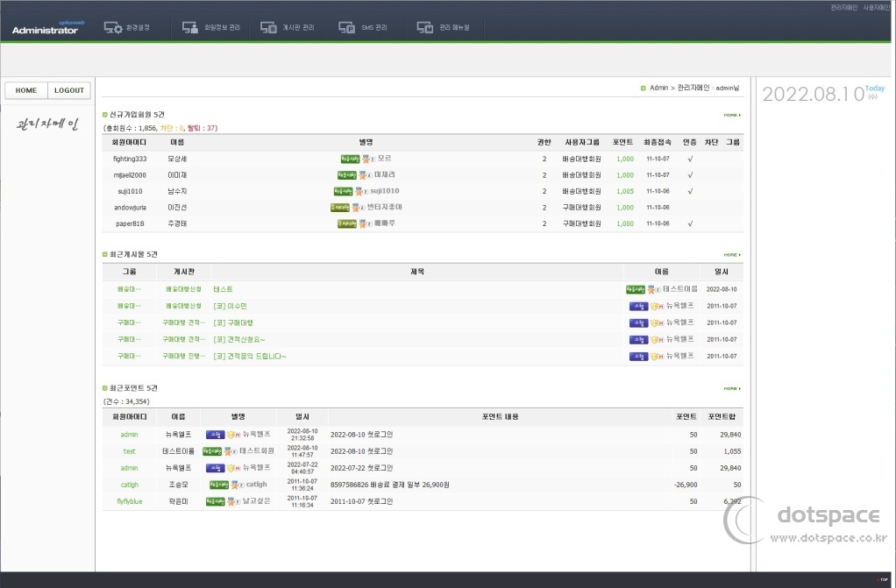The image size is (896, 588).
Task: Click the 게시판 관리 menu icon
Action: point(268,28)
